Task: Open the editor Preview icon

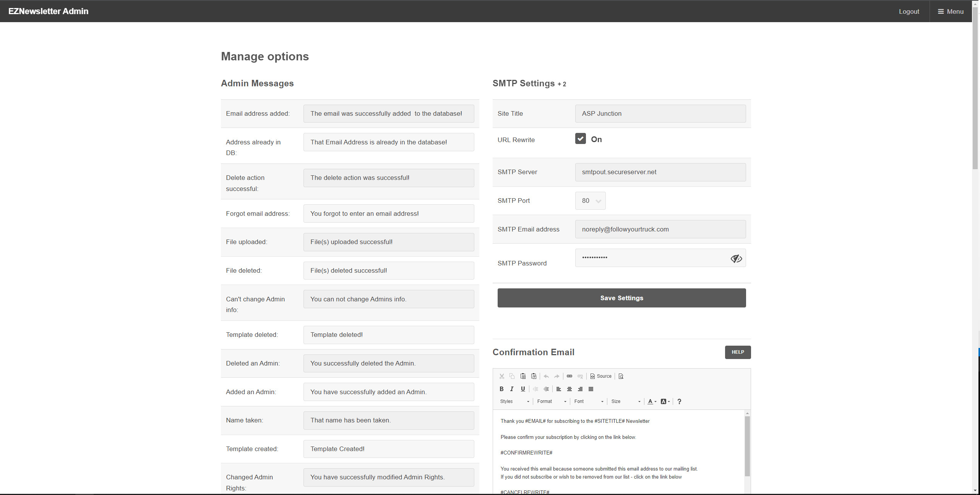Action: (x=621, y=376)
